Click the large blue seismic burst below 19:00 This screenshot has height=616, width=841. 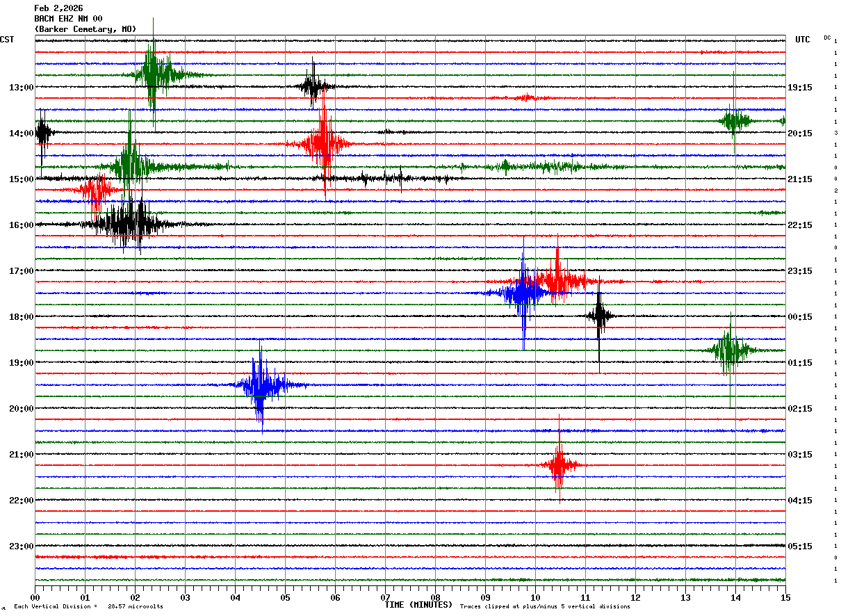[260, 385]
